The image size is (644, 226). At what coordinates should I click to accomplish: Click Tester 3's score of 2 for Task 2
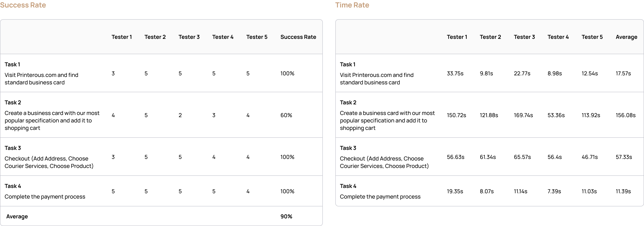point(180,115)
